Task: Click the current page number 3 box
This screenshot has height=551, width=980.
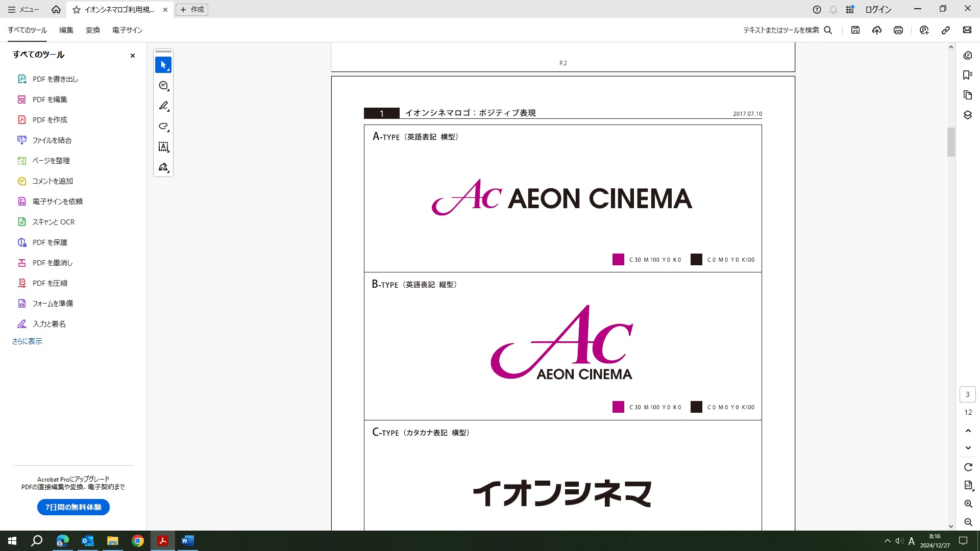Action: pos(968,394)
